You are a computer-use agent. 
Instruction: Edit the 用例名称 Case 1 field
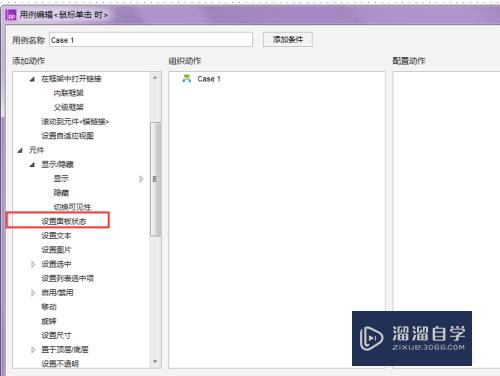click(151, 40)
